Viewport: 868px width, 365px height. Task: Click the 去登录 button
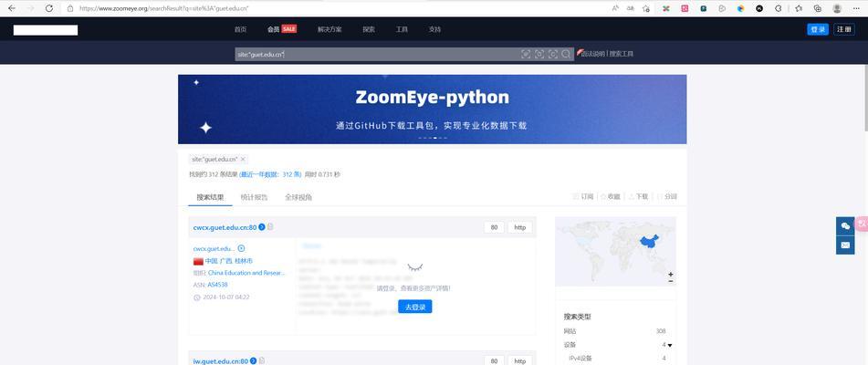414,307
